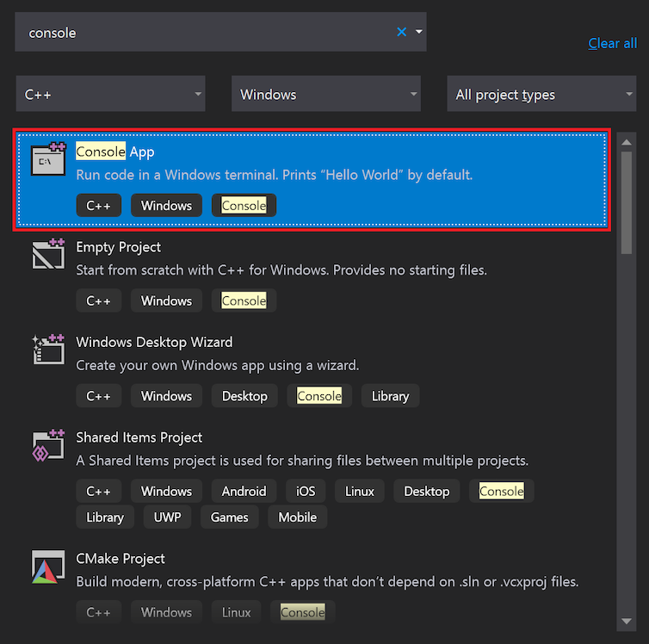Screen dimensions: 649x644
Task: Click the Windows tag under Console App
Action: coord(166,205)
